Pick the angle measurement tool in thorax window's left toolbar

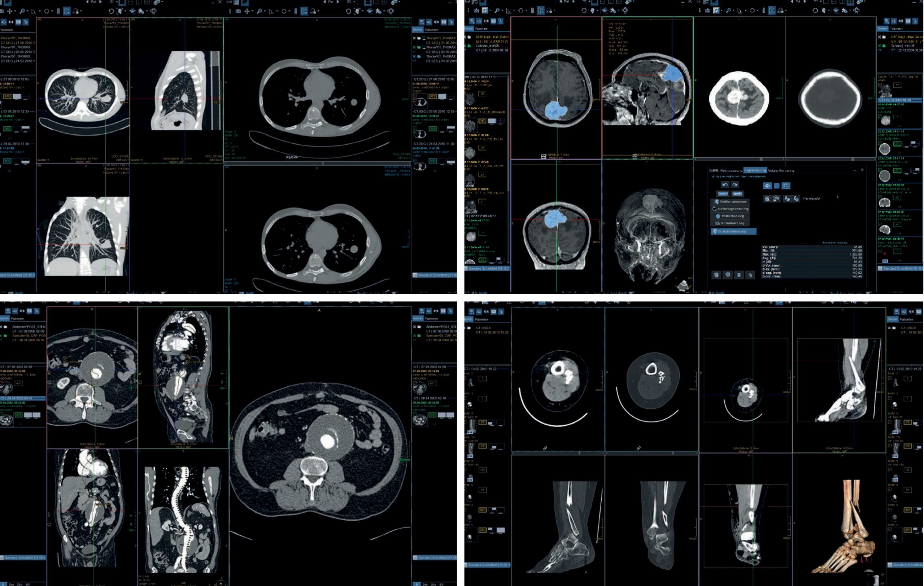(x=34, y=12)
